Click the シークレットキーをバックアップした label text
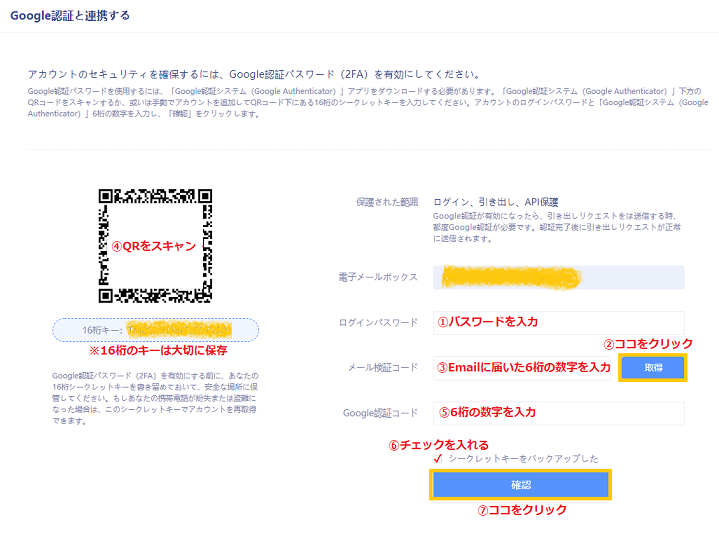Screen dimensions: 719x534 click(523, 459)
